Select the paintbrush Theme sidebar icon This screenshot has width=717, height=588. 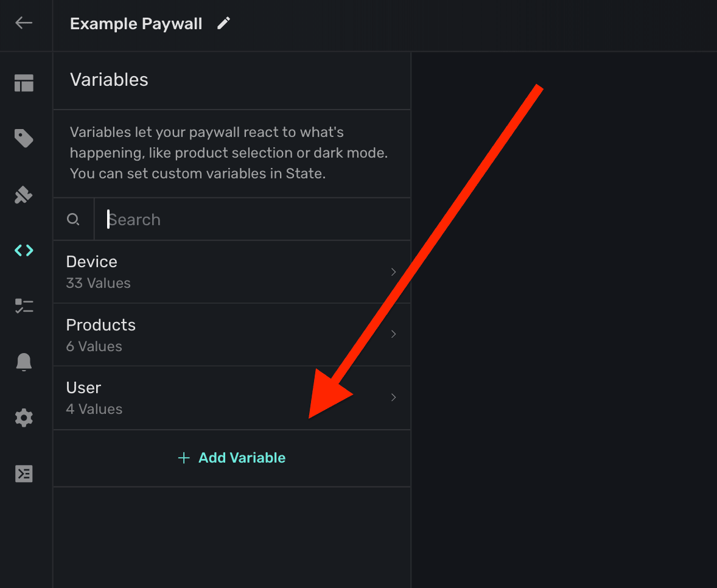pos(24,195)
